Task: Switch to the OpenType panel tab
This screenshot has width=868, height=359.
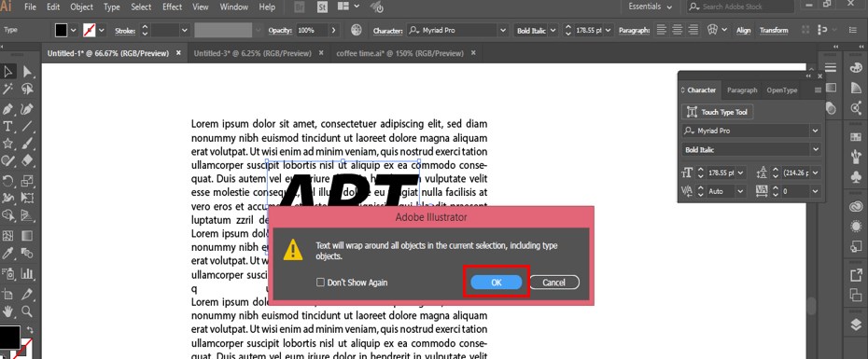Action: (781, 90)
